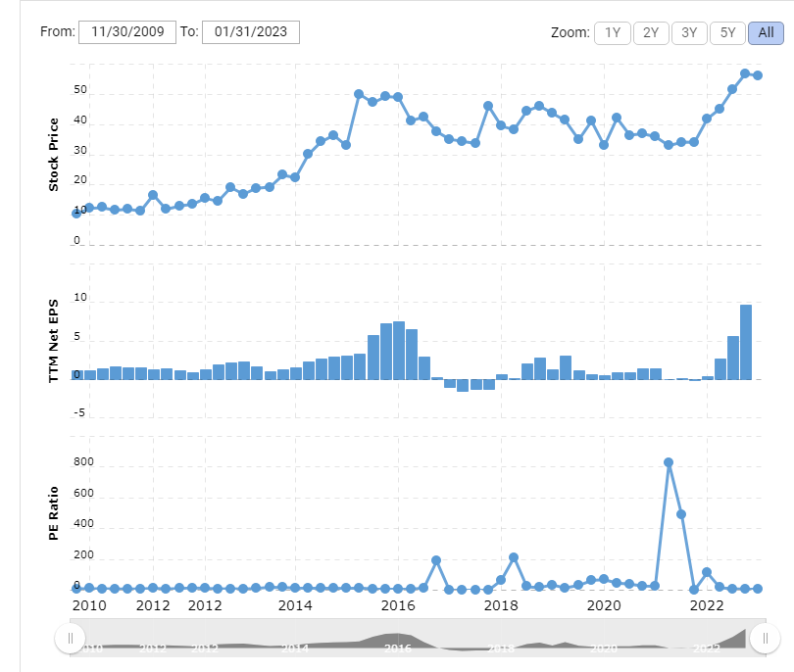Click the highest Stock Price point

pos(745,73)
